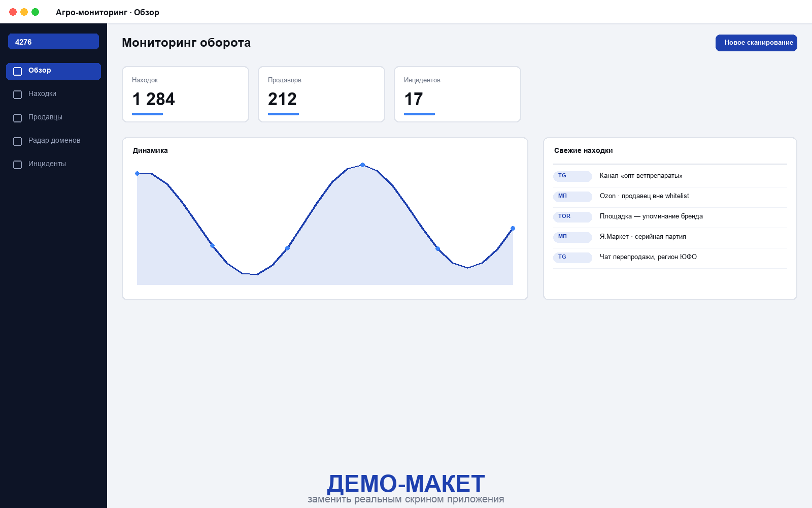This screenshot has height=508, width=812.
Task: Click the Мониторинг оборота page title
Action: [x=186, y=43]
